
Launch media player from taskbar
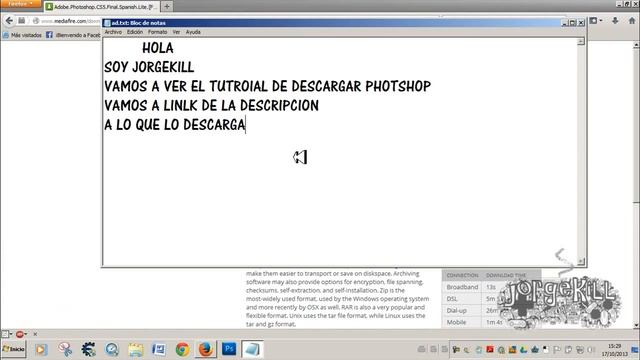coord(41,349)
